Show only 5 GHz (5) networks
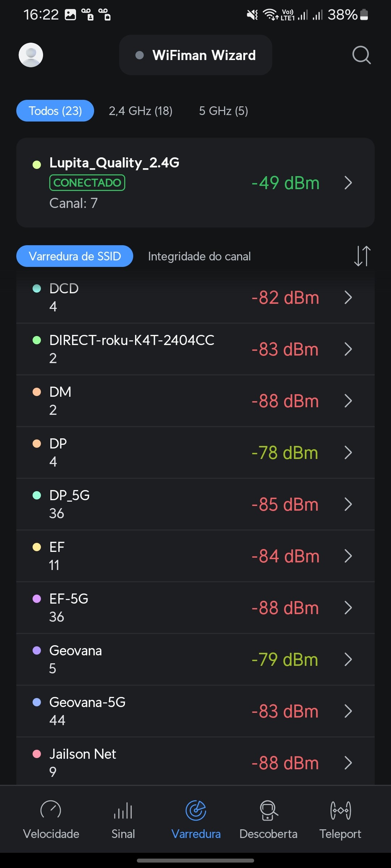This screenshot has width=391, height=868. click(223, 111)
